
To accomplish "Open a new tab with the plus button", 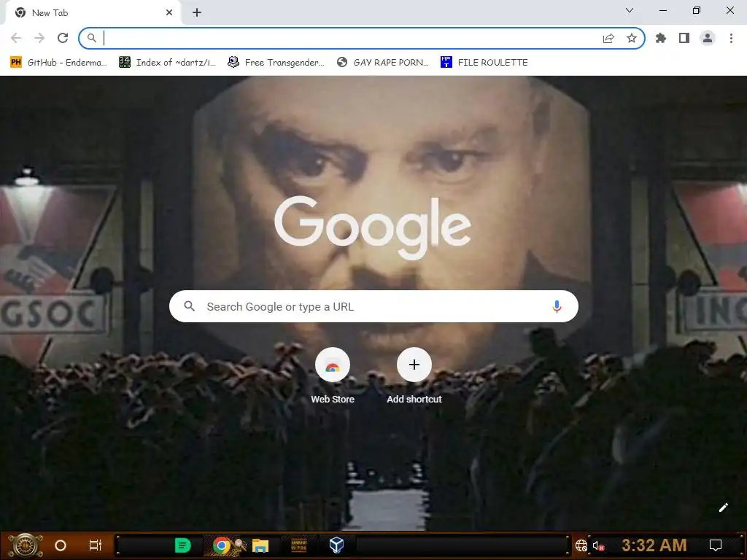I will pos(197,13).
